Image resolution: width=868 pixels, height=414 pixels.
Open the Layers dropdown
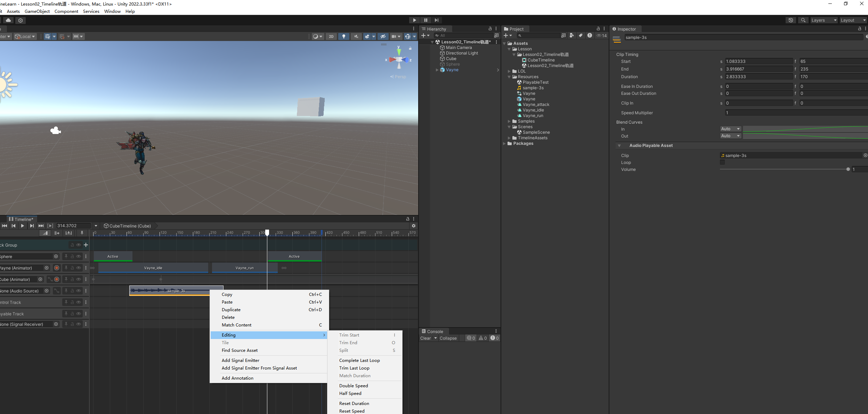[824, 20]
